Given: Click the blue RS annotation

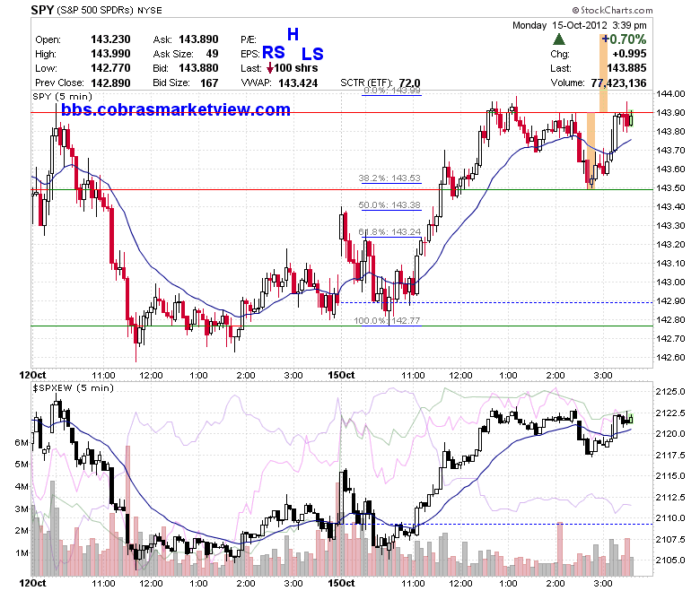Looking at the screenshot, I should coord(274,53).
